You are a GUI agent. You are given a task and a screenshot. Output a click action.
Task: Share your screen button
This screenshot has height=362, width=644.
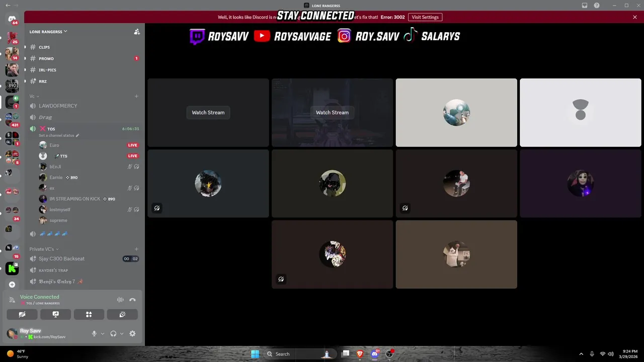55,314
